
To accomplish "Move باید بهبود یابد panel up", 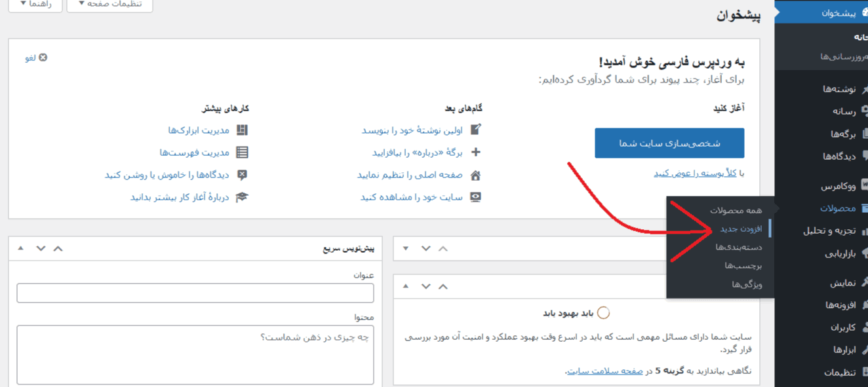I will click(443, 286).
